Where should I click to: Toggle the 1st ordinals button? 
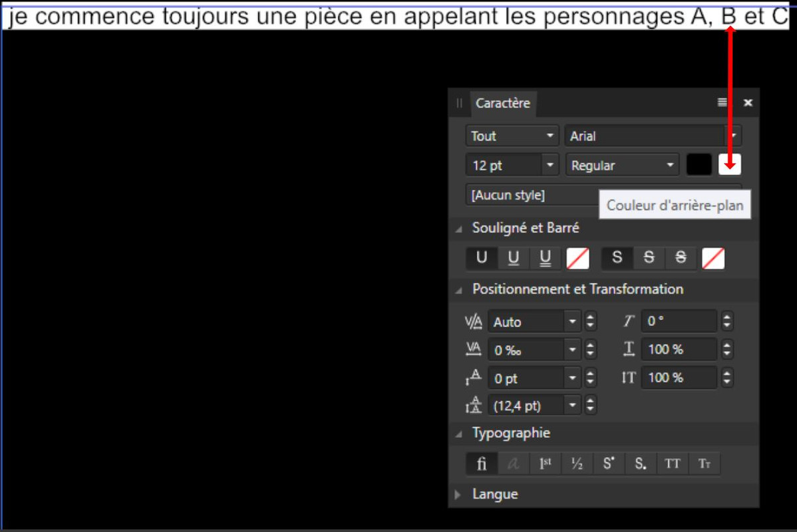pos(545,464)
